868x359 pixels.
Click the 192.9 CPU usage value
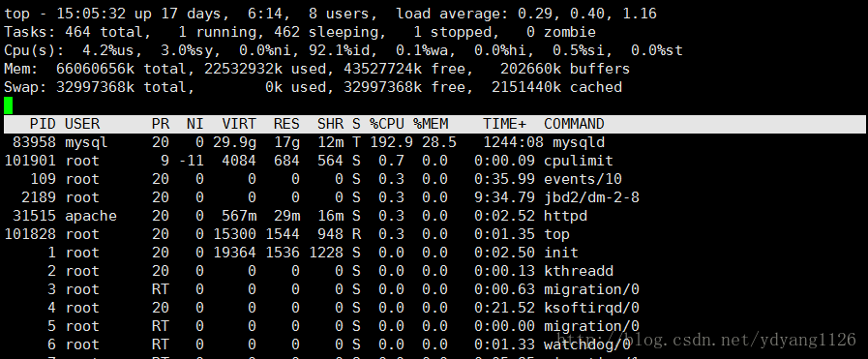pos(391,142)
